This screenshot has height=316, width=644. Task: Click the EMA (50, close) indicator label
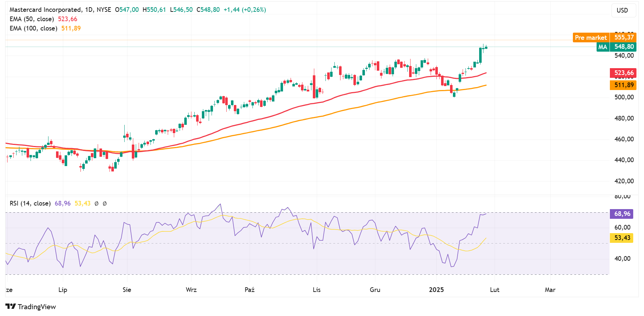point(32,19)
